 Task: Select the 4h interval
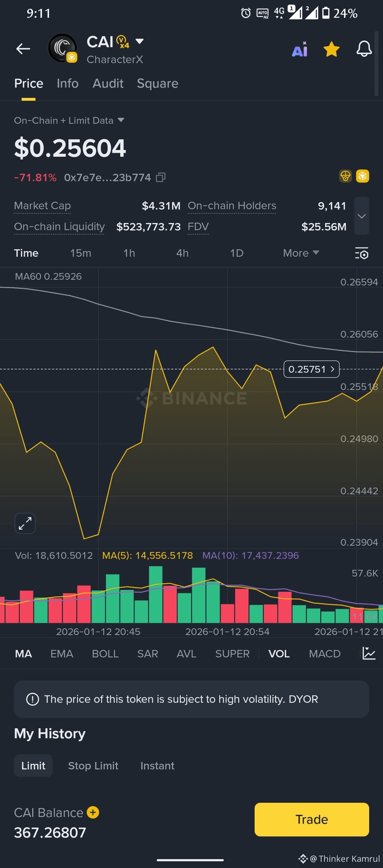tap(182, 253)
